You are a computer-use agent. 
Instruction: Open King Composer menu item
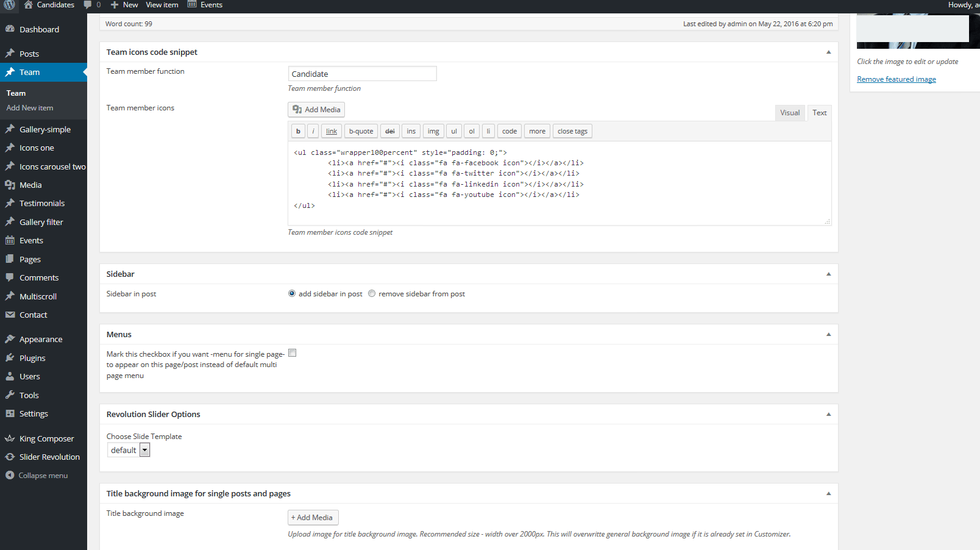46,438
